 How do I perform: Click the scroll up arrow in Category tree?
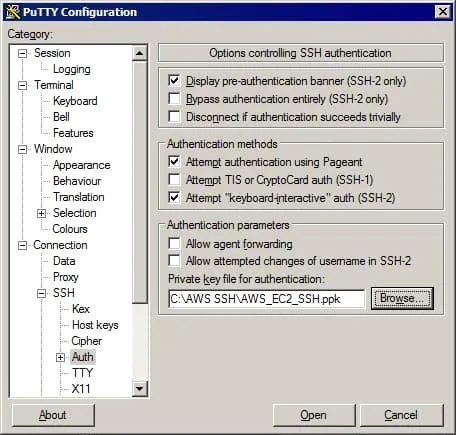click(140, 53)
